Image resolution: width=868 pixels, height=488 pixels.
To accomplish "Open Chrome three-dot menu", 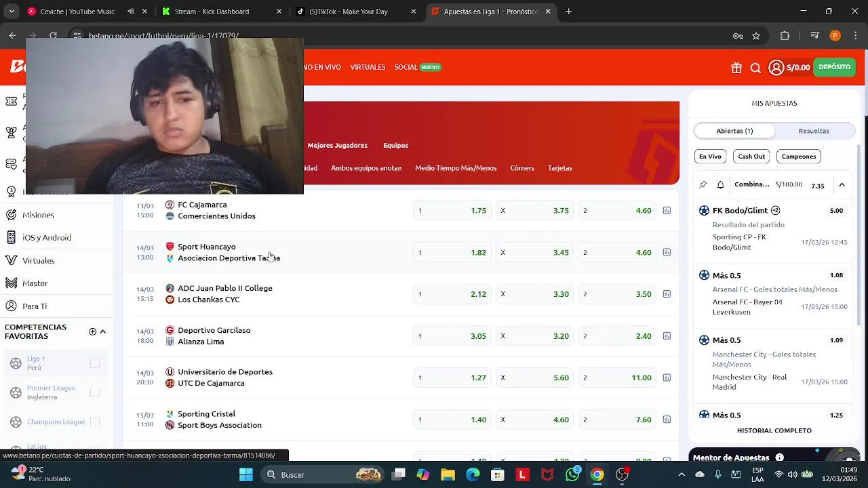I will (x=854, y=36).
